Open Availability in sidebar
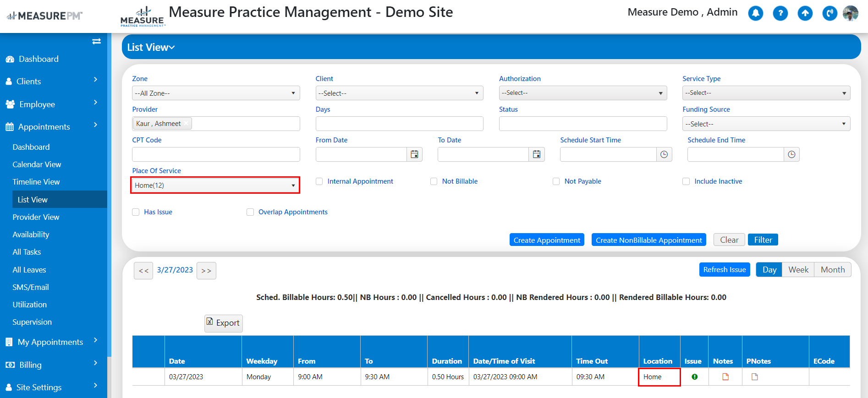This screenshot has height=398, width=868. click(x=31, y=234)
